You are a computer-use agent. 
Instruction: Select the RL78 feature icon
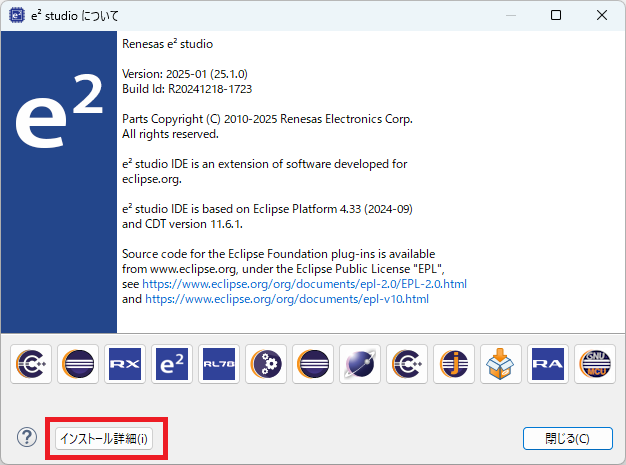point(219,364)
